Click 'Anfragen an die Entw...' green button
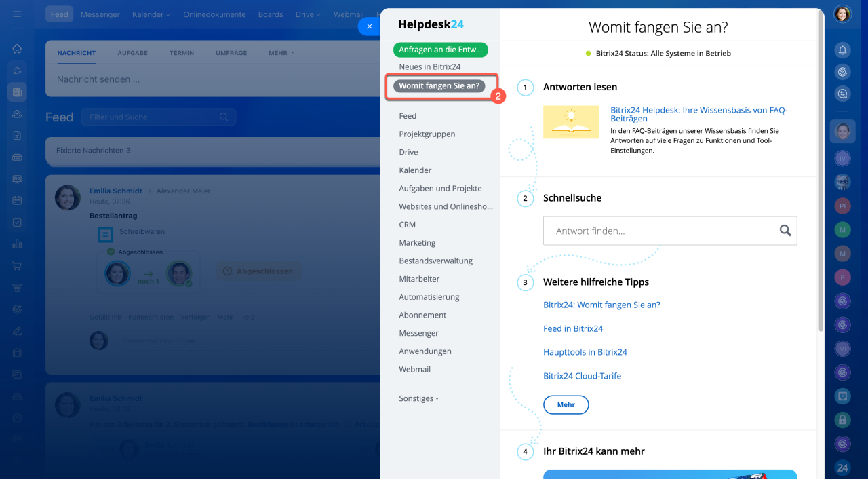 pyautogui.click(x=440, y=49)
